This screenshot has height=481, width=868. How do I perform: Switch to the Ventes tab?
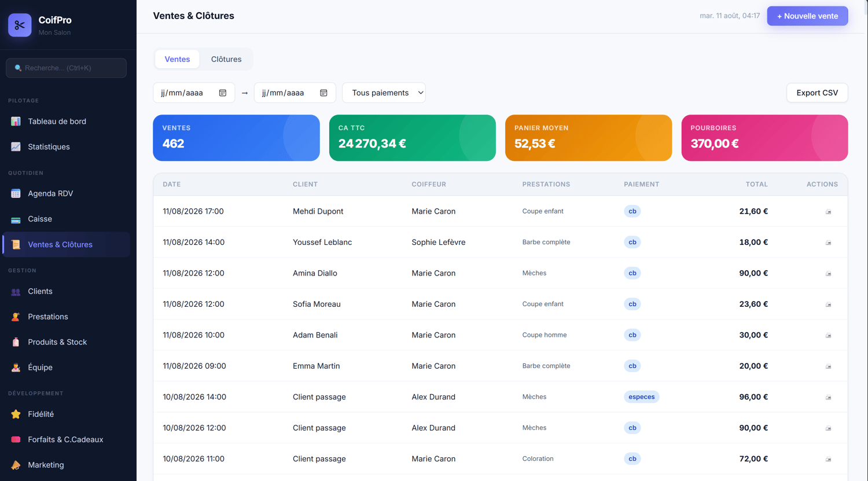pyautogui.click(x=177, y=59)
